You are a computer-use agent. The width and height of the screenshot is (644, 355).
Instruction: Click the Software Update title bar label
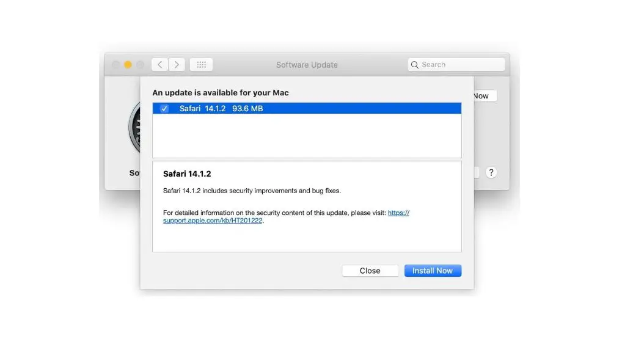pos(306,64)
